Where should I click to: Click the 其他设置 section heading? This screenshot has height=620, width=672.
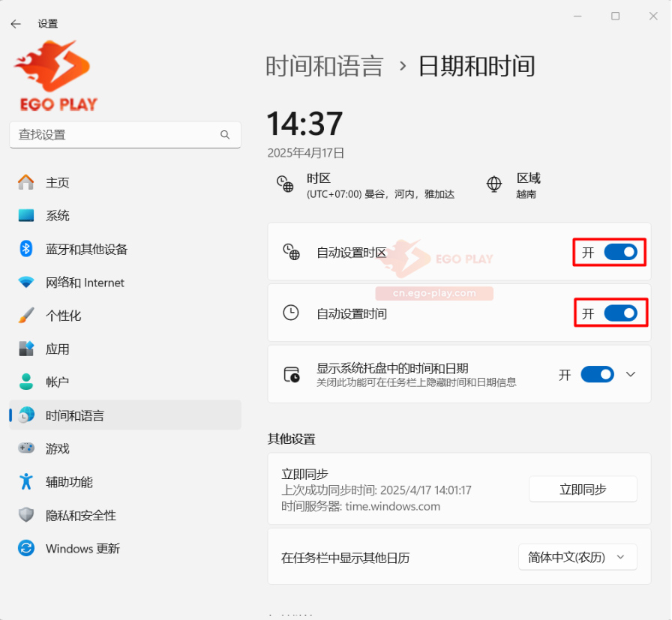point(292,439)
